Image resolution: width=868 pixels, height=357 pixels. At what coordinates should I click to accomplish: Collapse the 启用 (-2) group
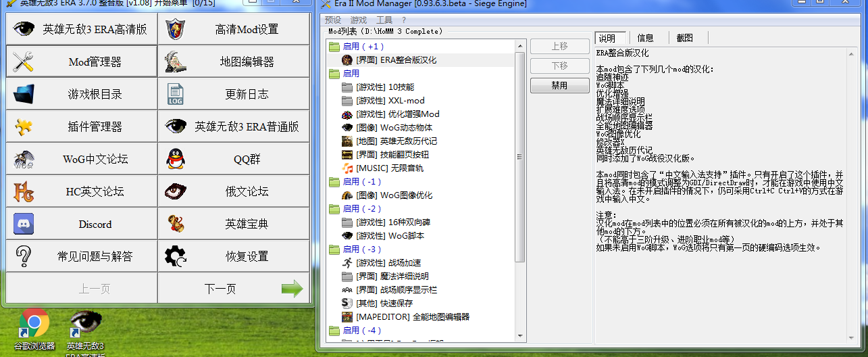(334, 209)
